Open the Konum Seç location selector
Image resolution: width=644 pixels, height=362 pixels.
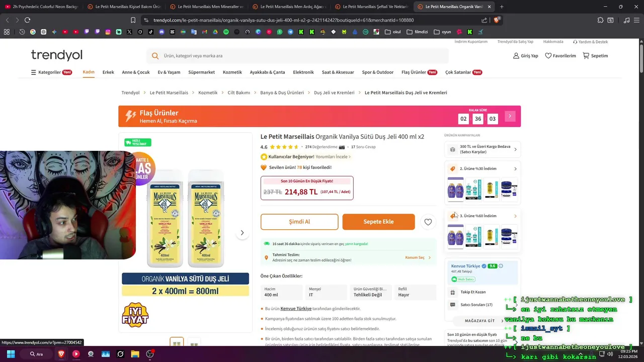click(x=418, y=257)
